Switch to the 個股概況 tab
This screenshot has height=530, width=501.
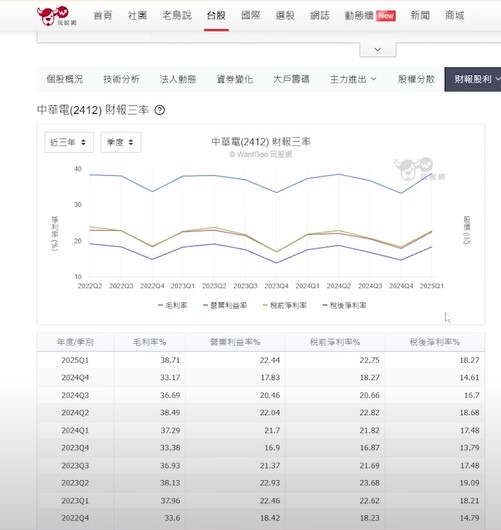pyautogui.click(x=65, y=79)
